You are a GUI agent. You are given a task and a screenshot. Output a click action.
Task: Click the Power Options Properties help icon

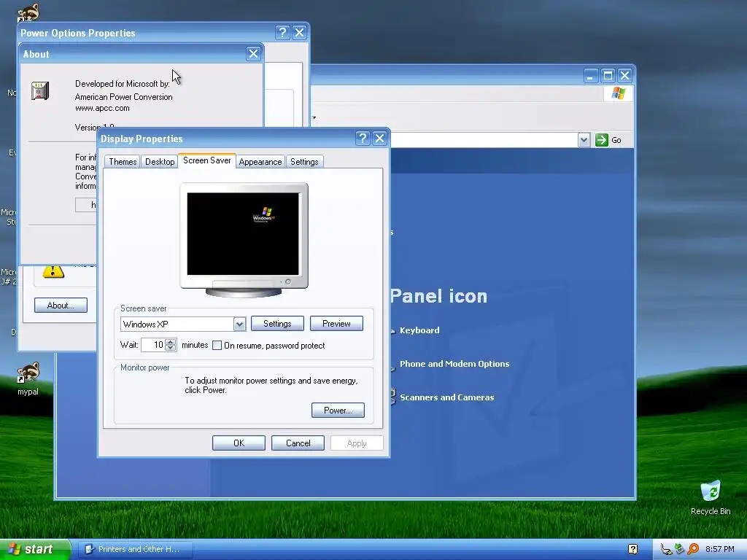282,32
